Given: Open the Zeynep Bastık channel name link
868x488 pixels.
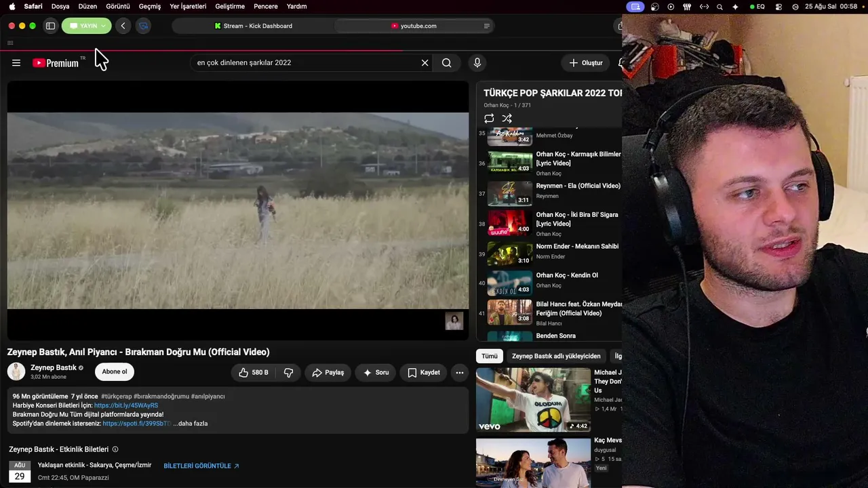Looking at the screenshot, I should [x=54, y=367].
